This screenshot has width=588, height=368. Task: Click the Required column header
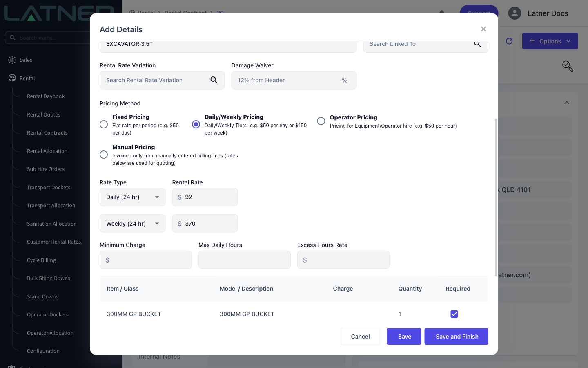point(458,289)
